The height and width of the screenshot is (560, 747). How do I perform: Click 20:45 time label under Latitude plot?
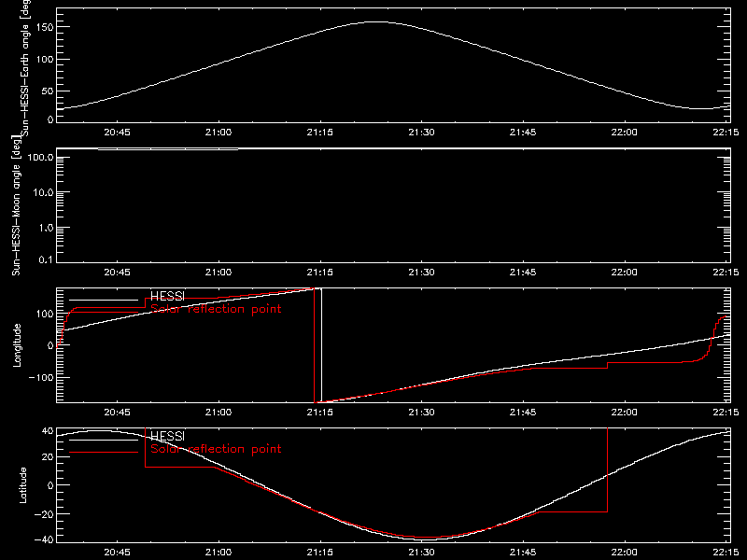[118, 552]
